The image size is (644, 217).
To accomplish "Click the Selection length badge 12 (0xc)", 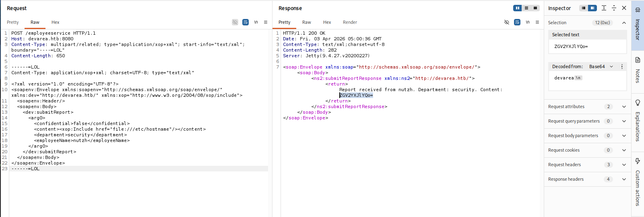I will [603, 23].
